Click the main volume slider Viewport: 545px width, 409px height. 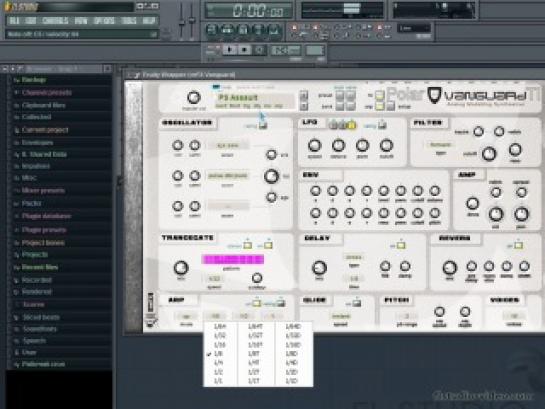tap(181, 22)
